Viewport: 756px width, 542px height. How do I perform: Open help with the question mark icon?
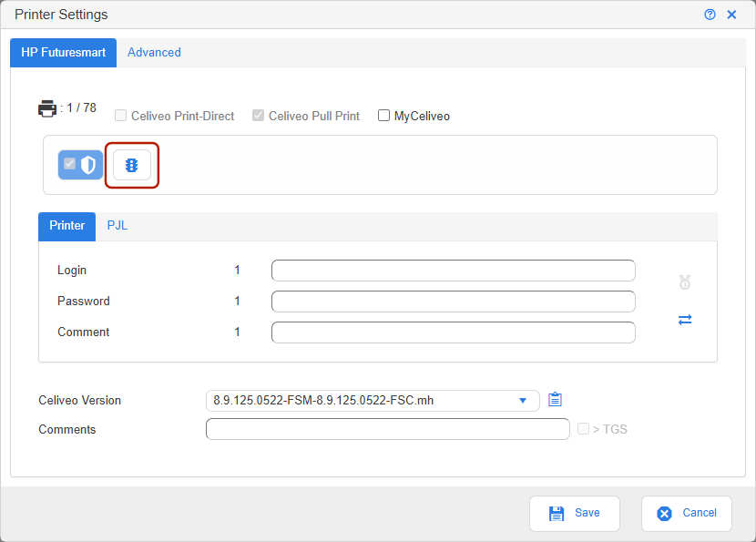click(x=710, y=15)
